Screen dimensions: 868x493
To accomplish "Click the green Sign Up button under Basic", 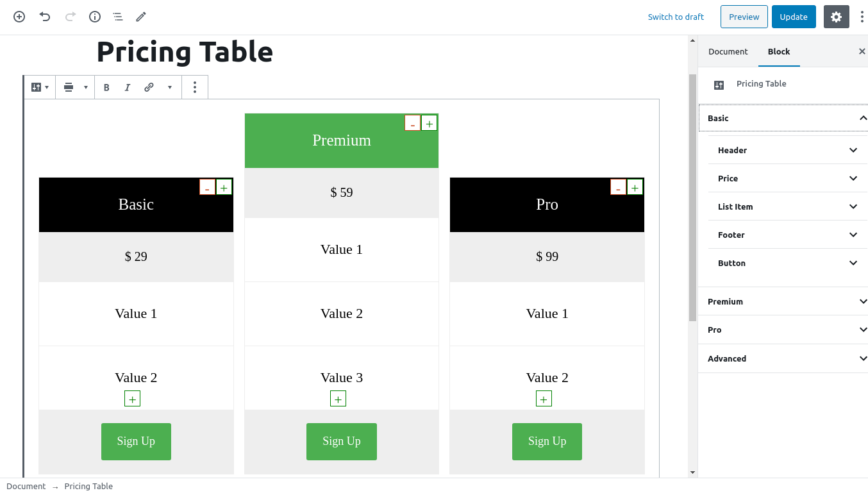I will [x=136, y=441].
